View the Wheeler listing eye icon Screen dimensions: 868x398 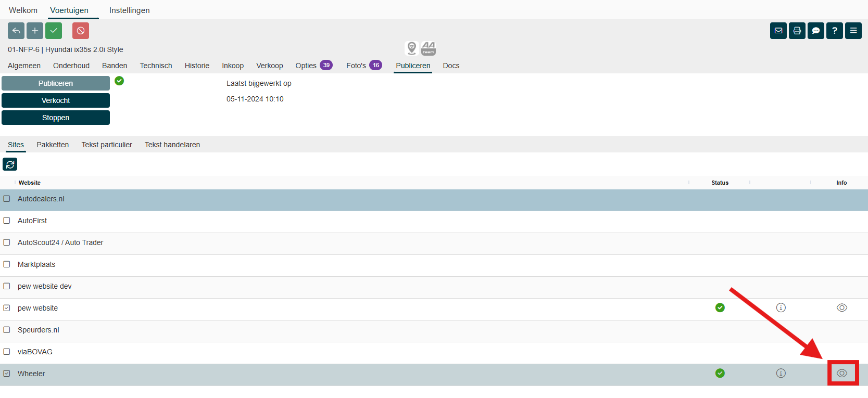coord(842,373)
